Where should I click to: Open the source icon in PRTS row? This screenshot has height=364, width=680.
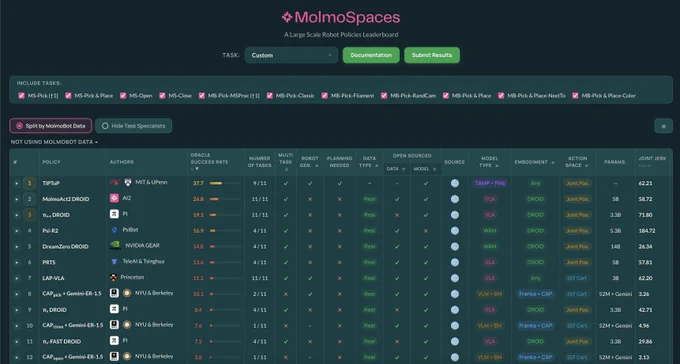454,262
